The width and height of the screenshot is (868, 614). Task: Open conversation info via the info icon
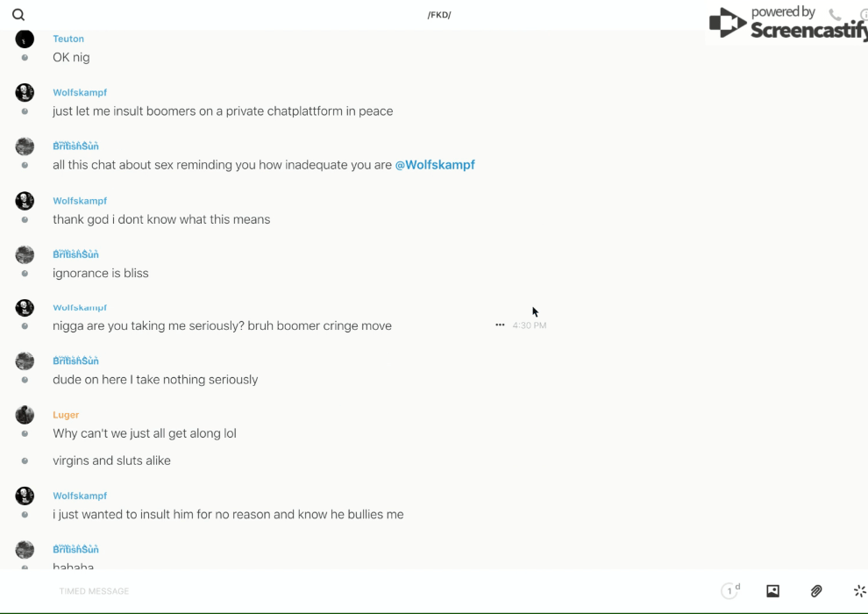[864, 15]
